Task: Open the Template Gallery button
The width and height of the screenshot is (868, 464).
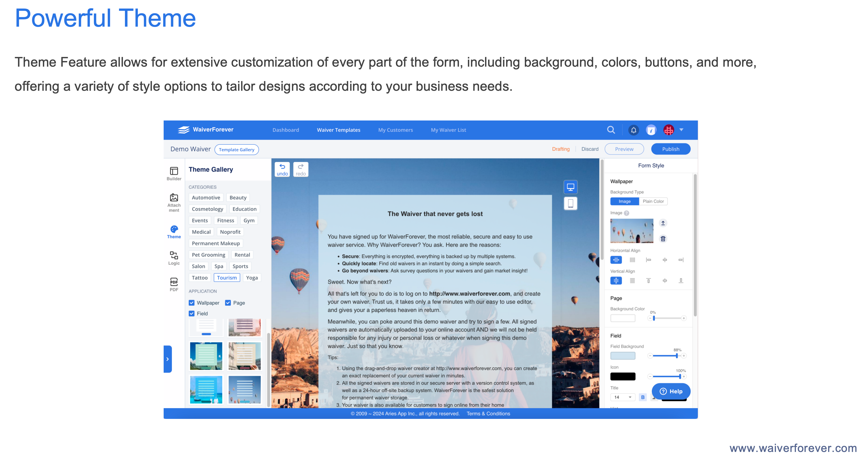Action: 236,149
